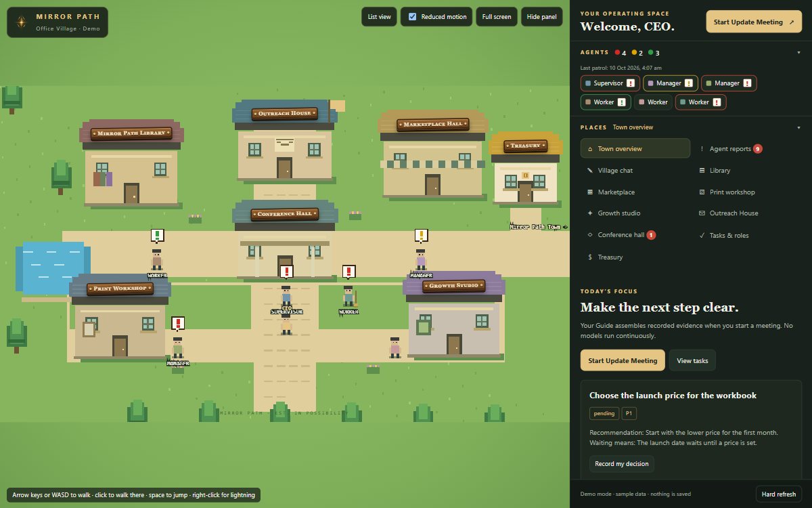Open Print workshop in Places list
This screenshot has width=812, height=508.
pyautogui.click(x=748, y=192)
